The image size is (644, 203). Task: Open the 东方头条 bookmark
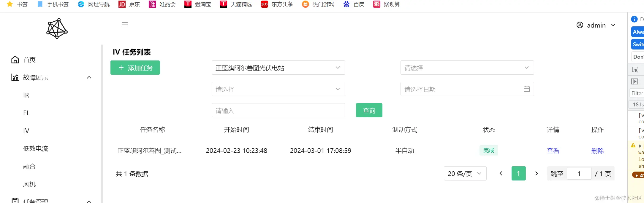click(x=277, y=4)
